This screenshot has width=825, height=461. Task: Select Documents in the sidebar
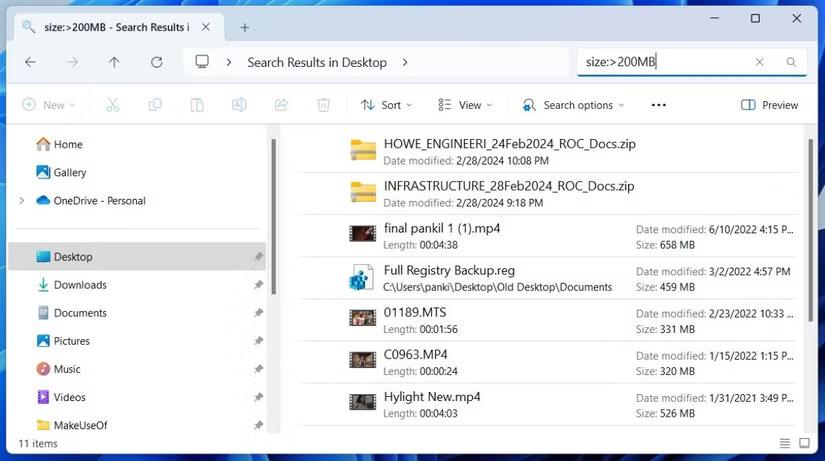pyautogui.click(x=80, y=313)
